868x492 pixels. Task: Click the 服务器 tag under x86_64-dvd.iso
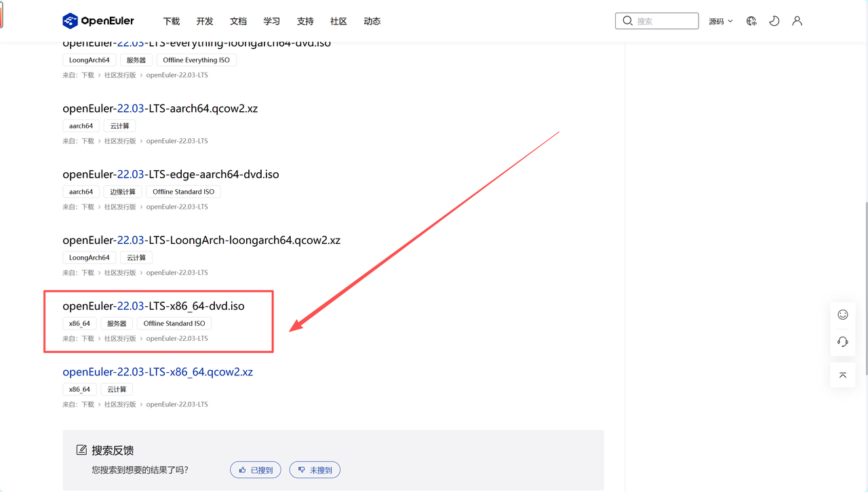pos(117,324)
